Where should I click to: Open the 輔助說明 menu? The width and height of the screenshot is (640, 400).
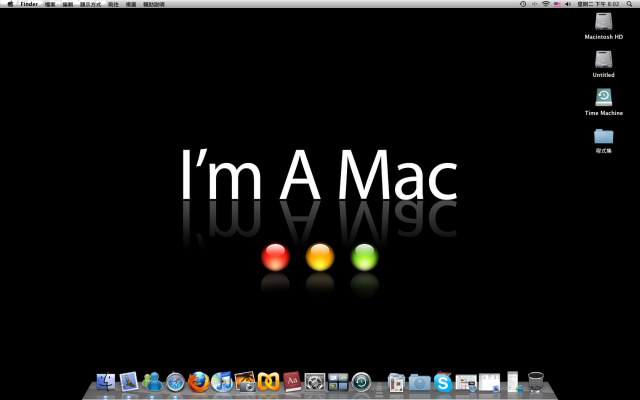coord(153,4)
